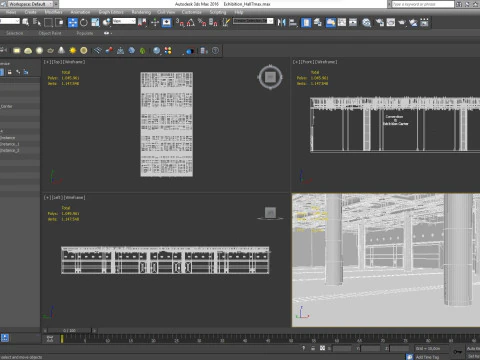Open the Render Setup icon

380,22
